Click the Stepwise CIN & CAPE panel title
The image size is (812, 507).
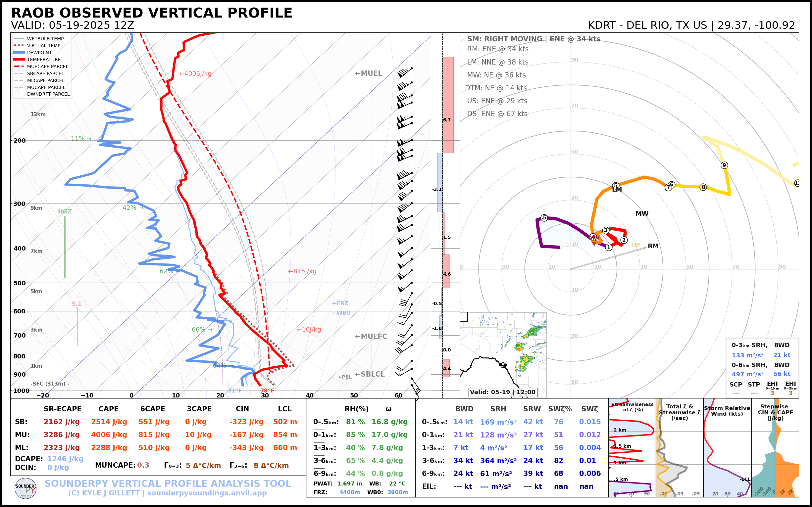pyautogui.click(x=775, y=412)
